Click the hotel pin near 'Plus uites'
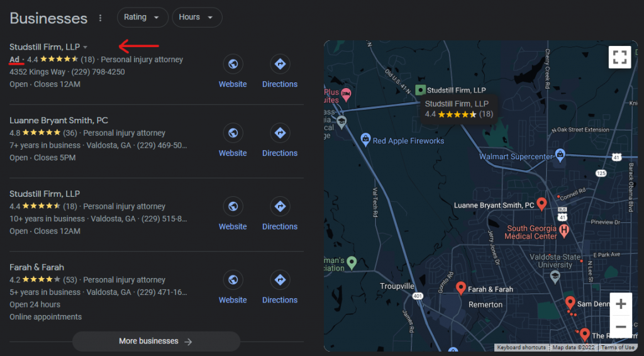The width and height of the screenshot is (644, 356). 347,95
